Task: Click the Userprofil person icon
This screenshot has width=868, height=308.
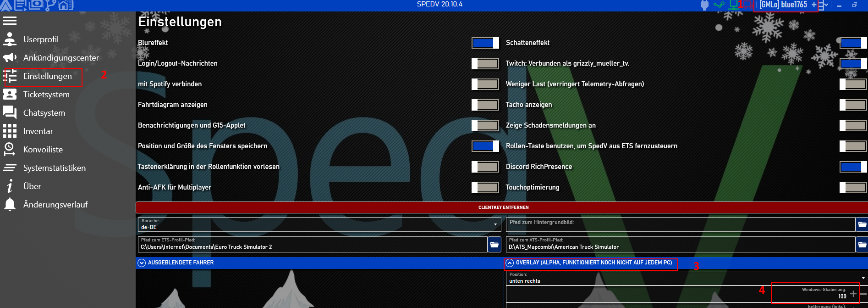Action: click(x=10, y=39)
